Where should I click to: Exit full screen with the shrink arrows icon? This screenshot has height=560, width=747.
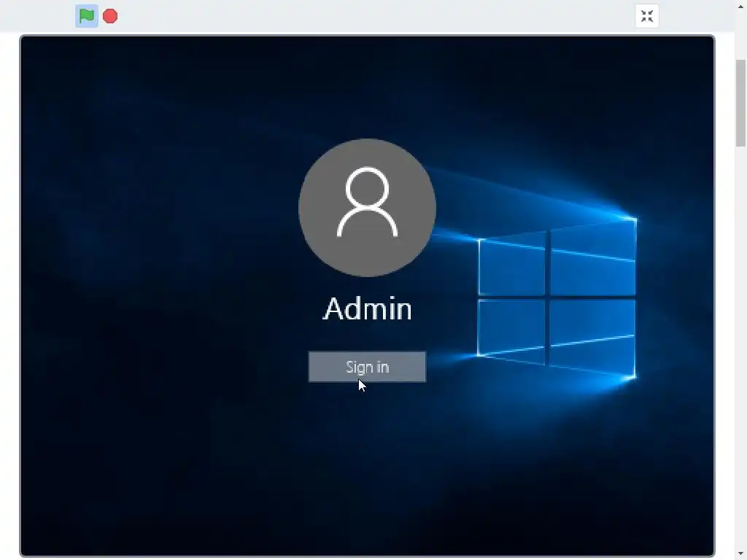point(646,16)
